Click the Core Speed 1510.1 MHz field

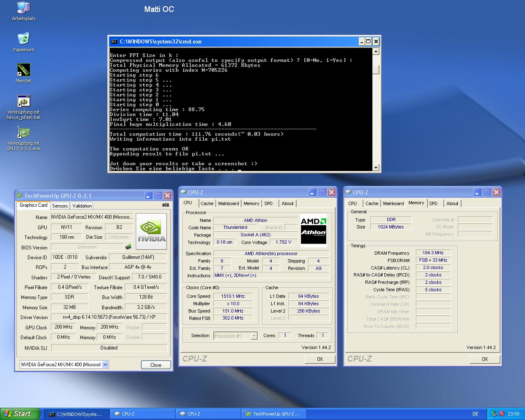pyautogui.click(x=233, y=296)
